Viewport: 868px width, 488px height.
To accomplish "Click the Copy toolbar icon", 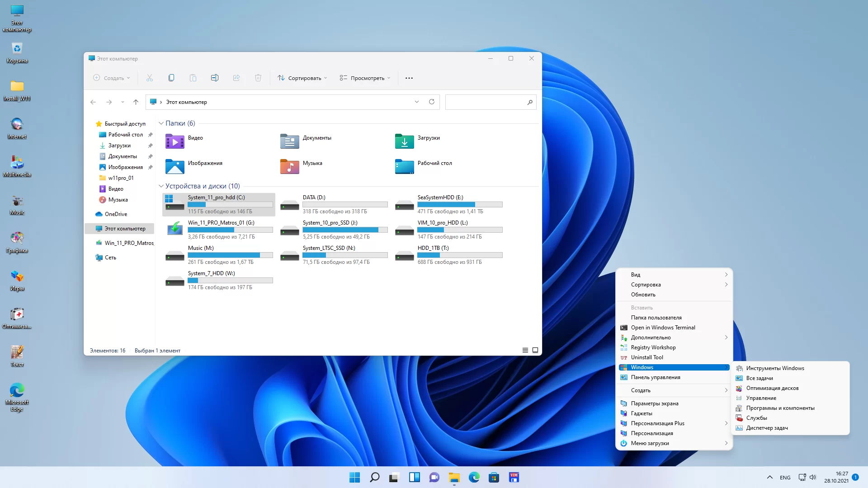I will coord(171,78).
